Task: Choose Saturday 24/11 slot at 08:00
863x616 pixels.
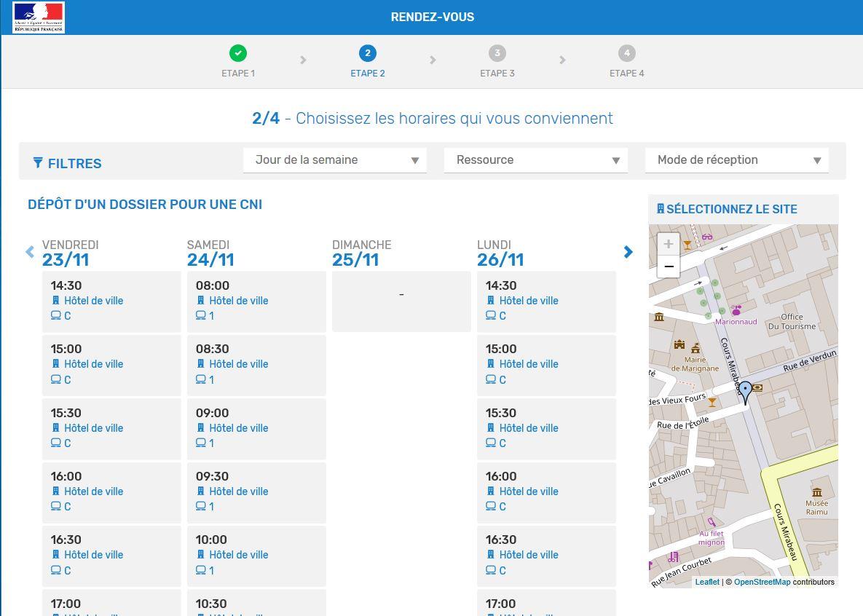Action: (256, 301)
